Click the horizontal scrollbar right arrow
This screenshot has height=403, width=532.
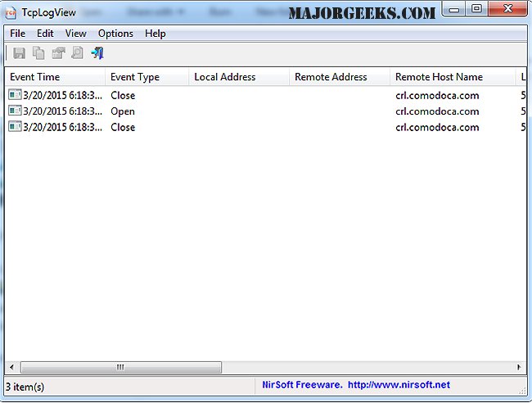click(x=519, y=367)
